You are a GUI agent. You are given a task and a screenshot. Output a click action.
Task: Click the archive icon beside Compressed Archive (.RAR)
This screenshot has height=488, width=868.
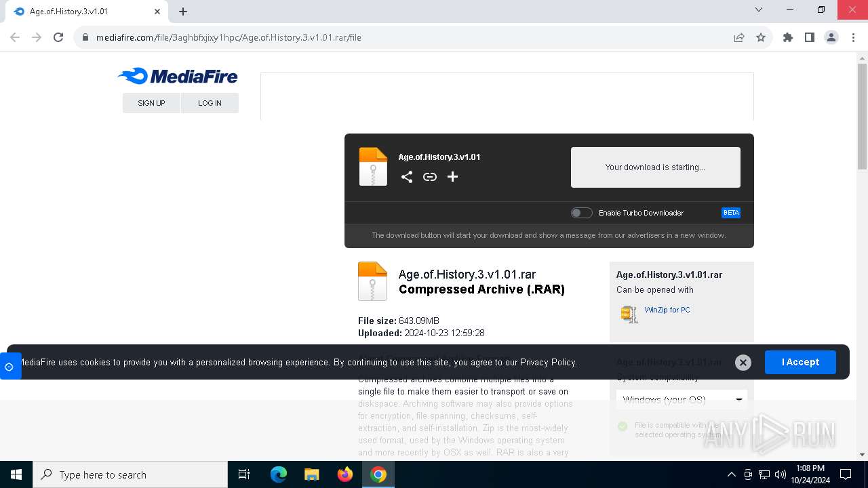coord(372,281)
